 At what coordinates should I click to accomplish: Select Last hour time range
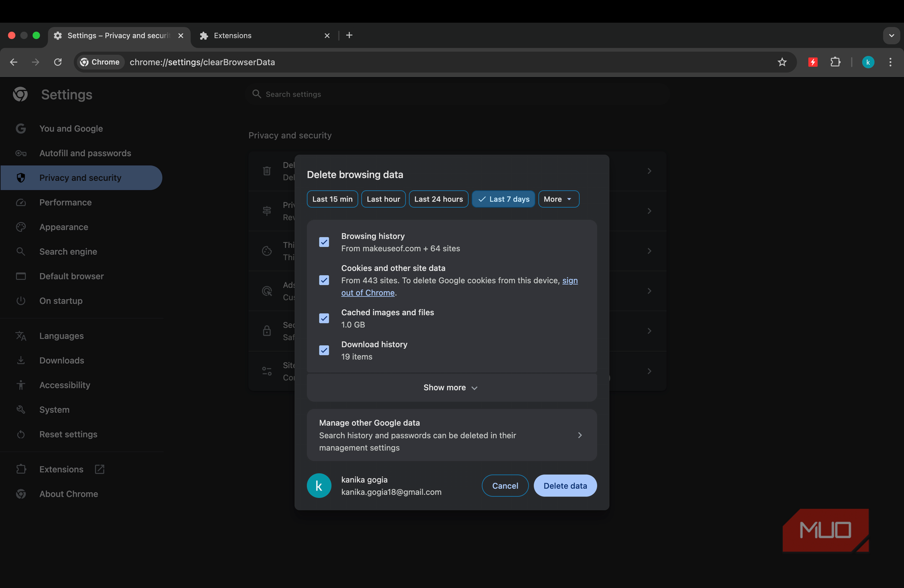coord(384,199)
